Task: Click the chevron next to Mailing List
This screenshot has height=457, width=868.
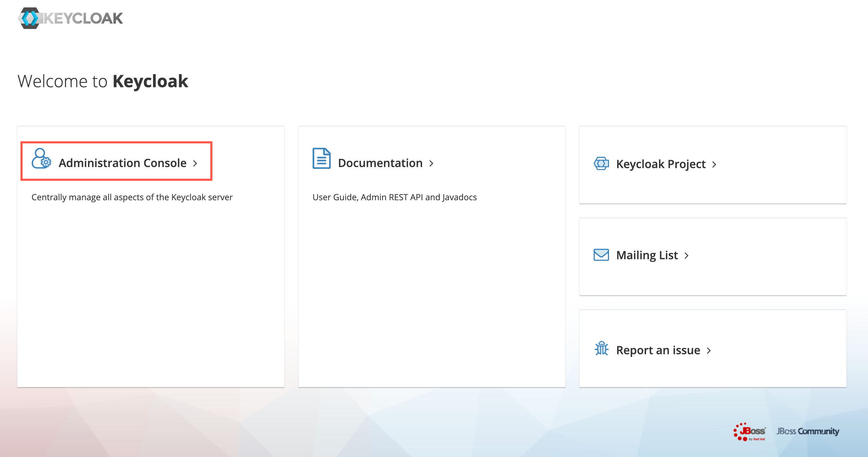Action: click(x=686, y=255)
